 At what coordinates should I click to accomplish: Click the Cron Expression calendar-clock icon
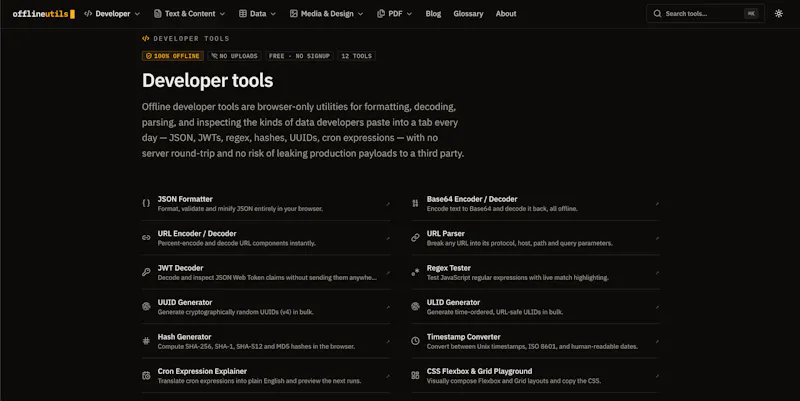(146, 375)
